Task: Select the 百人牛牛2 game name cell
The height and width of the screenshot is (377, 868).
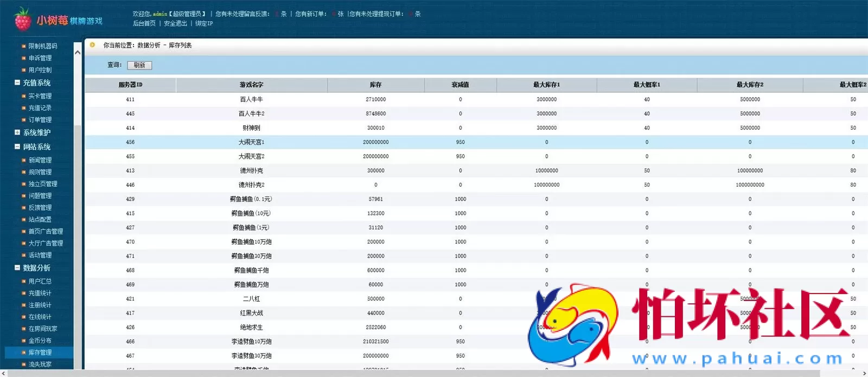Action: click(251, 114)
